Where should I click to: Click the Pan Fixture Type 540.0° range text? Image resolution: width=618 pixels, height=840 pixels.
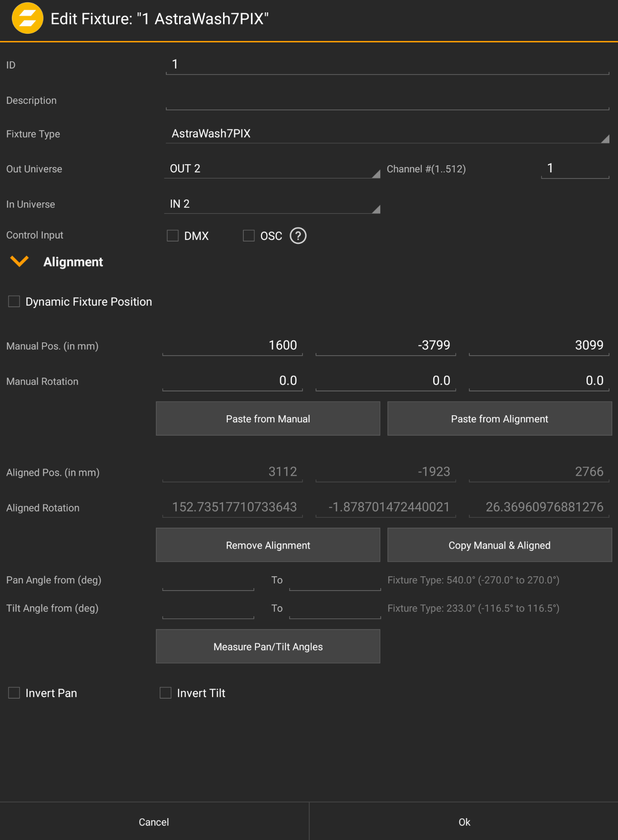pyautogui.click(x=473, y=580)
